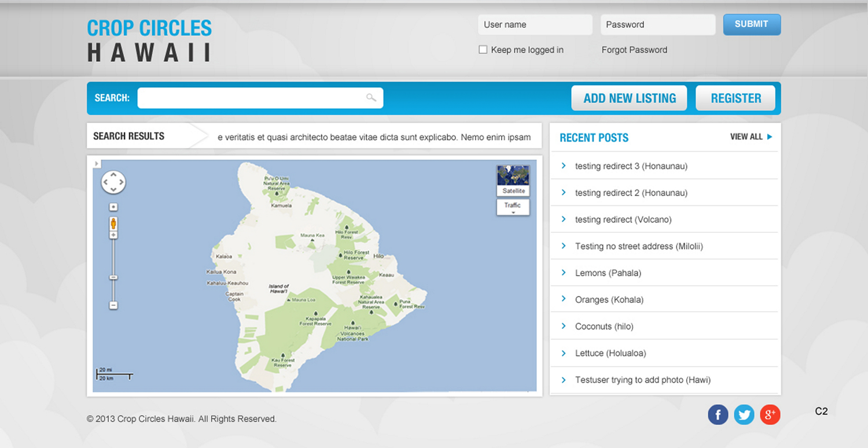868x448 pixels.
Task: Enable the Keep me logged in checkbox
Action: (x=483, y=50)
